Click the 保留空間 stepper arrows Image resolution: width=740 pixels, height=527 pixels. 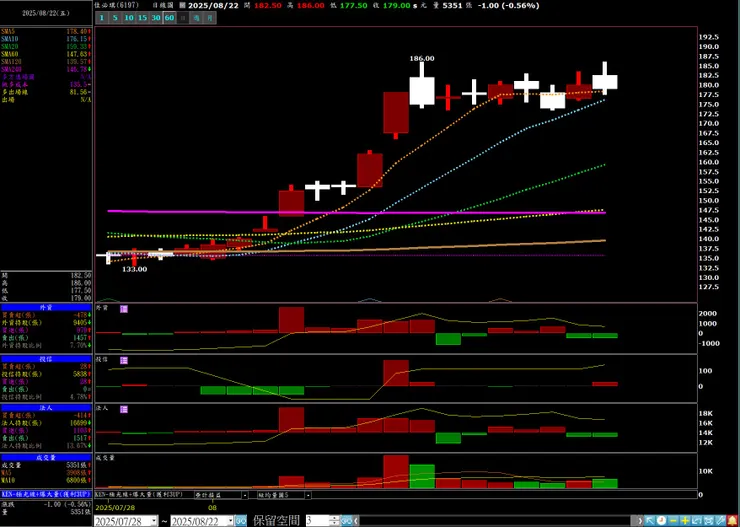334,521
